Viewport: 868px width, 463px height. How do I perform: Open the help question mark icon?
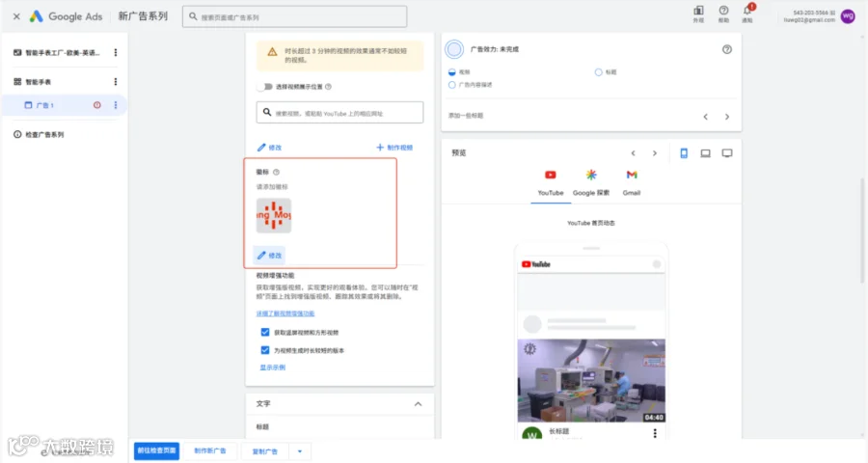point(723,11)
